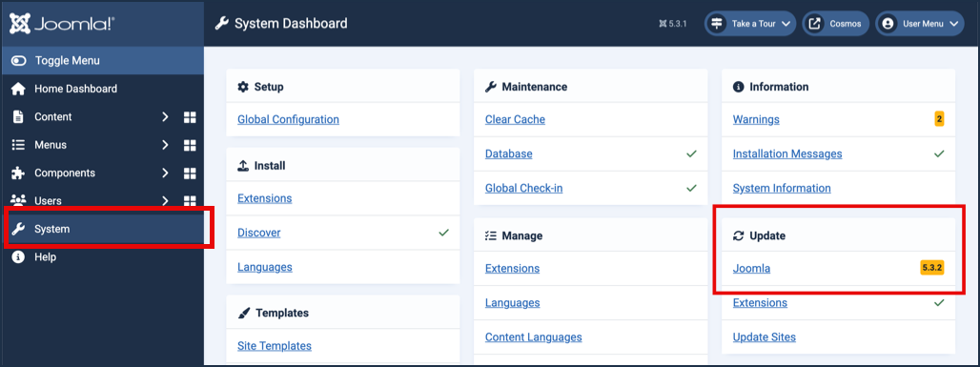Open the Update Sites link
Viewport: 980px width, 367px height.
point(765,337)
